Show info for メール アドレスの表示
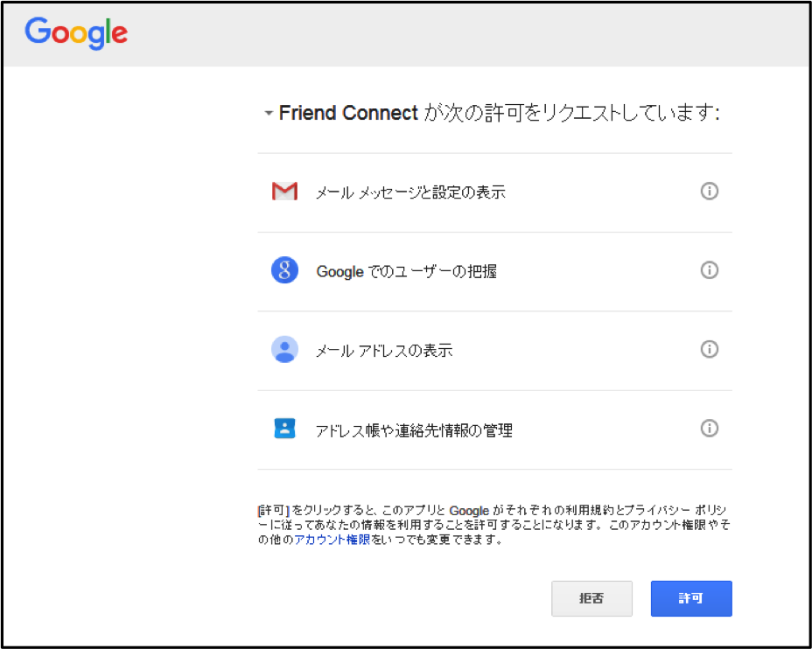 pyautogui.click(x=709, y=349)
